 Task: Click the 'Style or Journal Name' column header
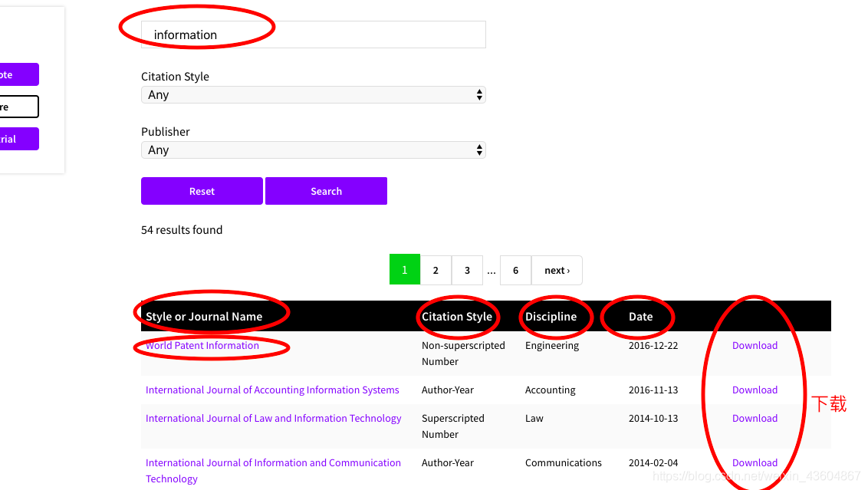pos(204,317)
